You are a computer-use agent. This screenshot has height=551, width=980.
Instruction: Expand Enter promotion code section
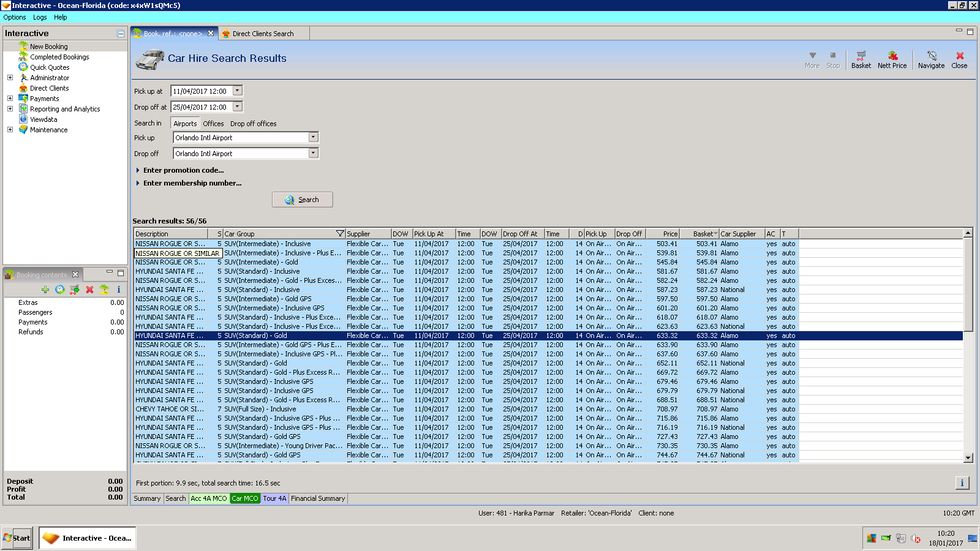click(x=183, y=170)
